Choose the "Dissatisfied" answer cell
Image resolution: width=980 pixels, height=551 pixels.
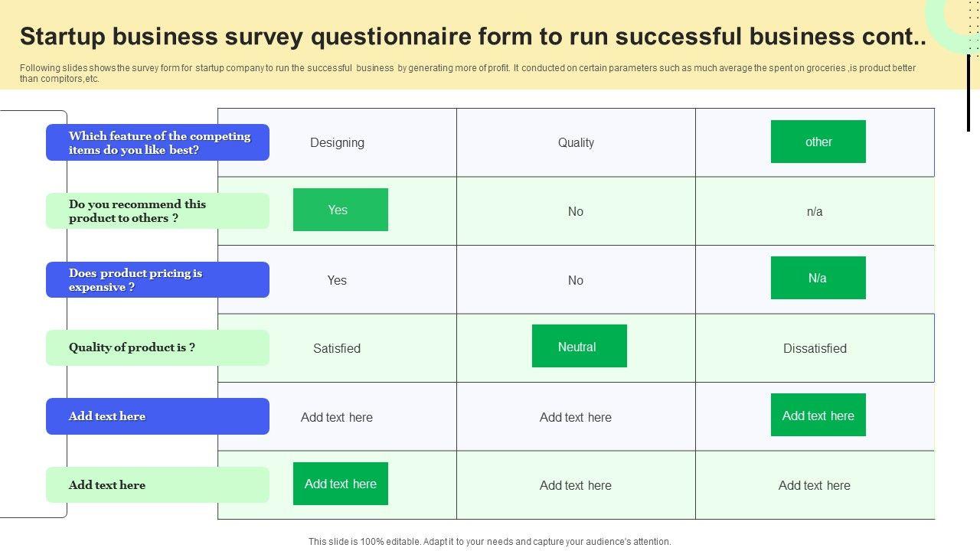click(815, 348)
